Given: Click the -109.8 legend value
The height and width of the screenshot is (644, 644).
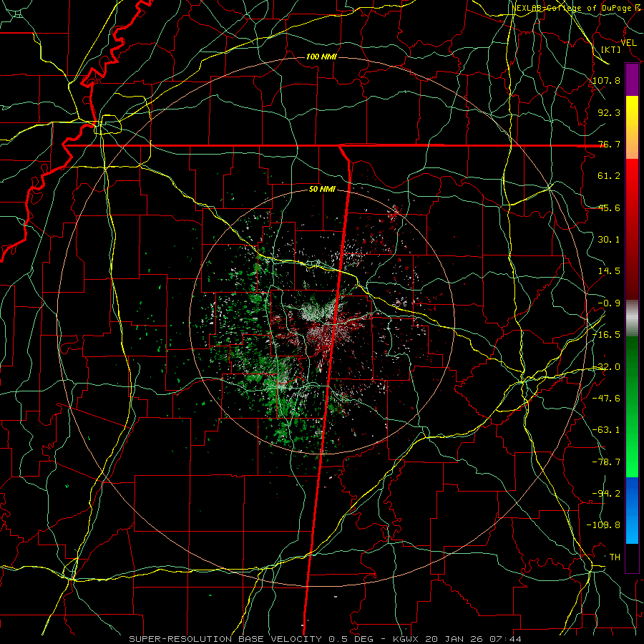Looking at the screenshot, I should pyautogui.click(x=604, y=525).
